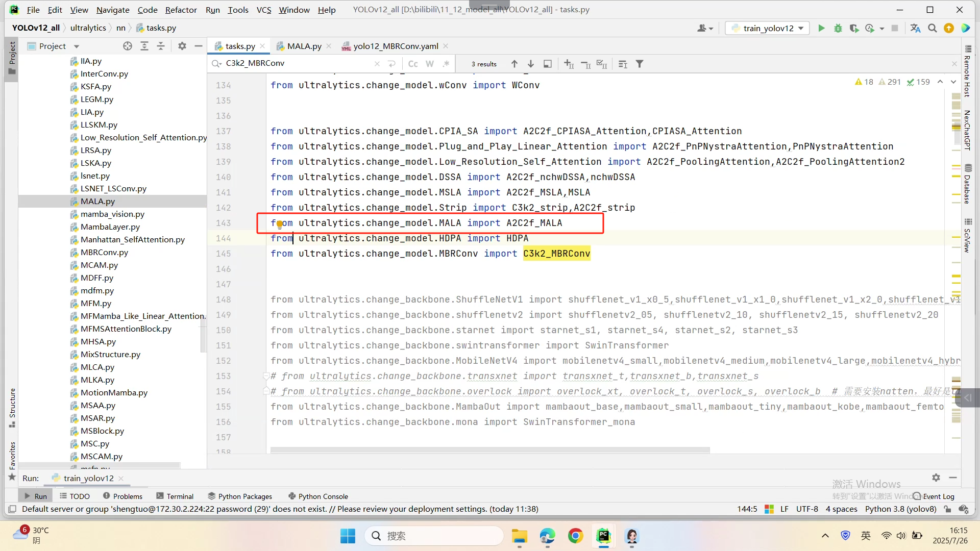Toggle whole words W option
The image size is (980, 551).
point(430,64)
